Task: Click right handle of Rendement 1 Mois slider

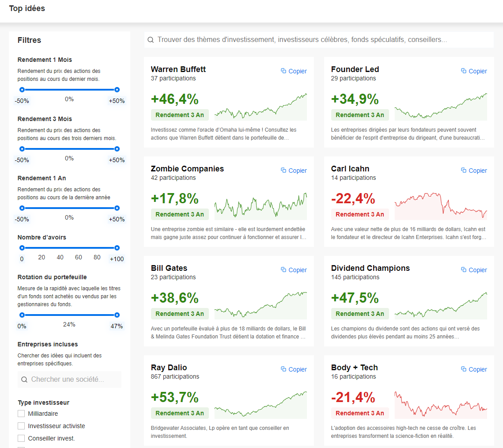Action: (x=117, y=90)
